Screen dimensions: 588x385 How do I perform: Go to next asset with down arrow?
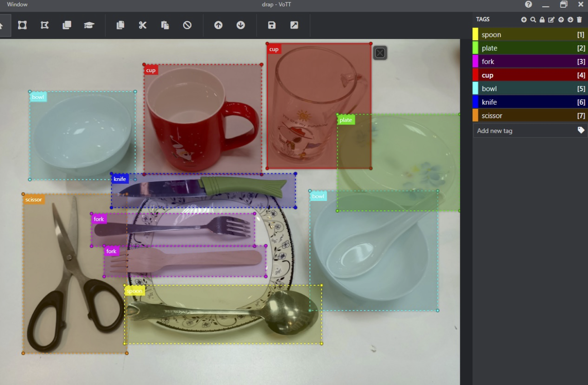click(x=241, y=25)
